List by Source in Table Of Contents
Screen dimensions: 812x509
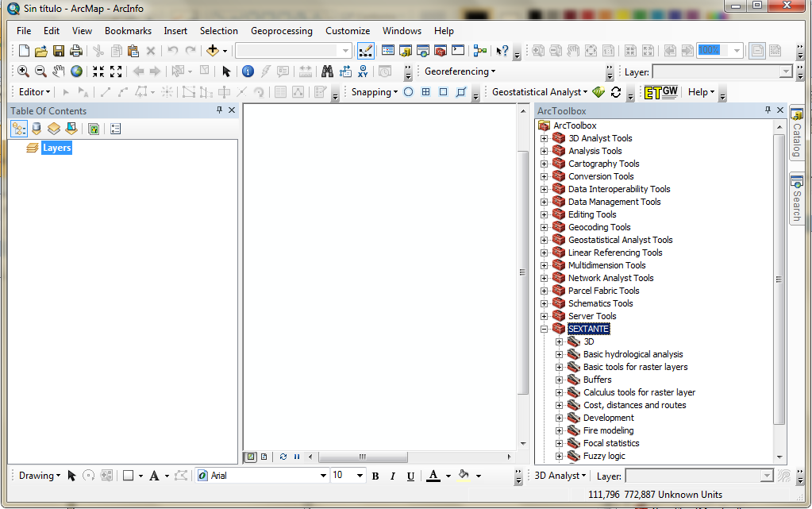(x=37, y=129)
